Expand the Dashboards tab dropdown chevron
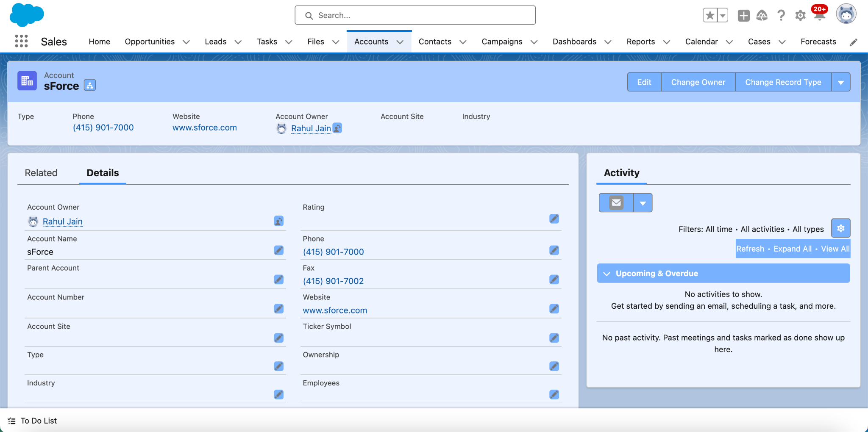This screenshot has height=432, width=868. pyautogui.click(x=608, y=42)
